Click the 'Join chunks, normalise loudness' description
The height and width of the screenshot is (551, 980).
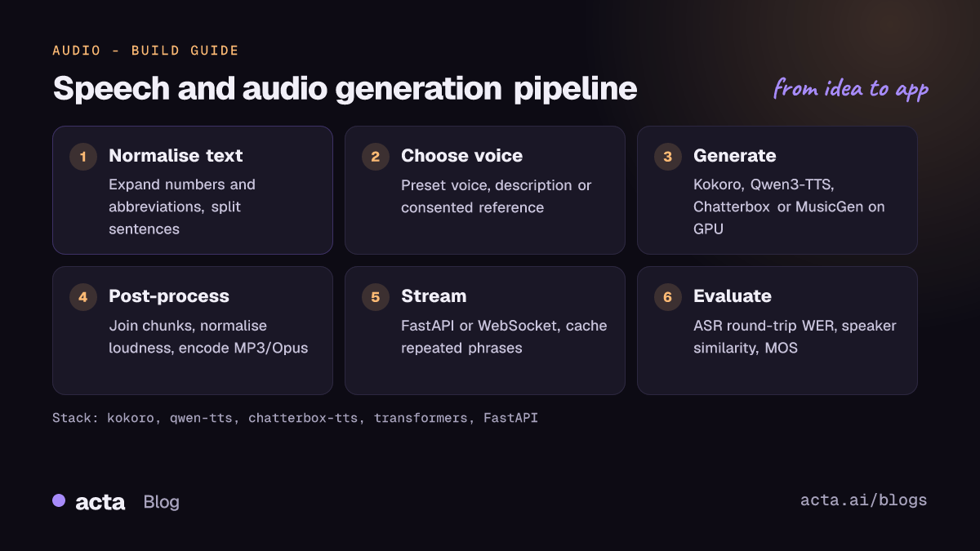pyautogui.click(x=208, y=336)
